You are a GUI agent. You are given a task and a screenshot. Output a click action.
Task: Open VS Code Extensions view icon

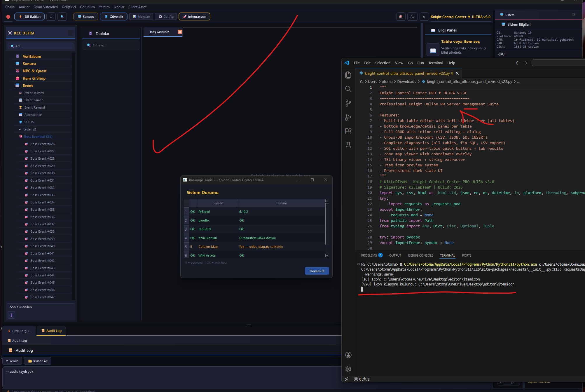(x=348, y=131)
